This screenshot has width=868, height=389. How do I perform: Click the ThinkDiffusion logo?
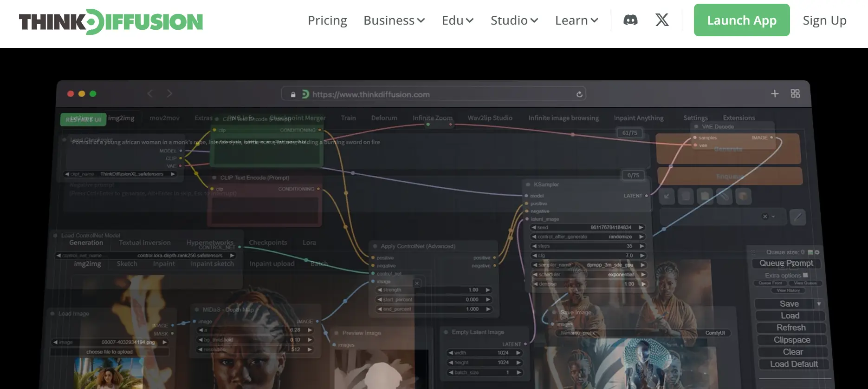click(x=111, y=21)
